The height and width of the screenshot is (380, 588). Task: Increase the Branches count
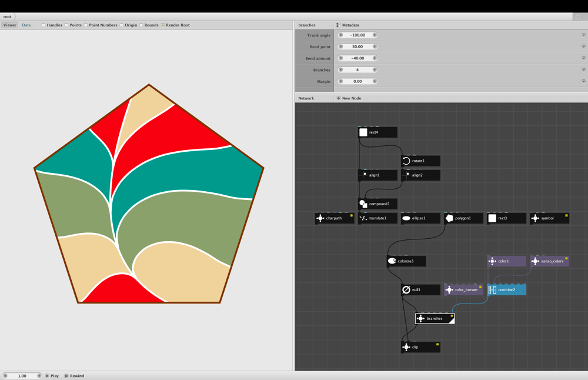374,70
